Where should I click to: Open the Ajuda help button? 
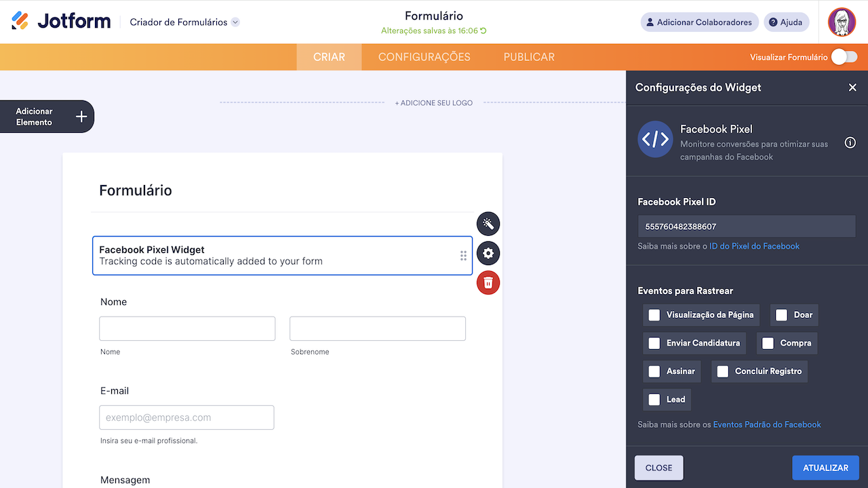coord(786,22)
